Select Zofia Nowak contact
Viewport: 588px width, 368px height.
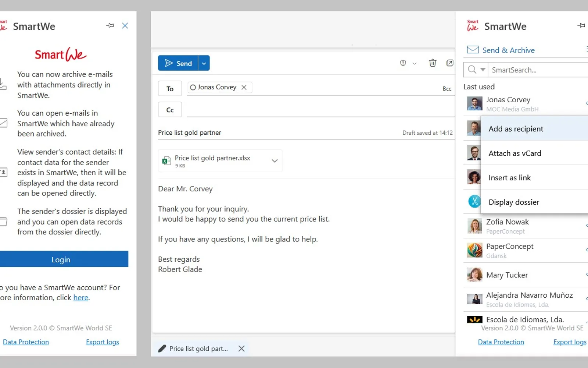tap(526, 226)
